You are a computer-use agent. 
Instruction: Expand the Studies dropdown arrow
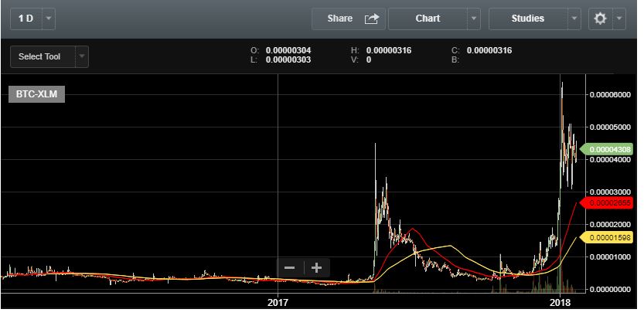574,19
